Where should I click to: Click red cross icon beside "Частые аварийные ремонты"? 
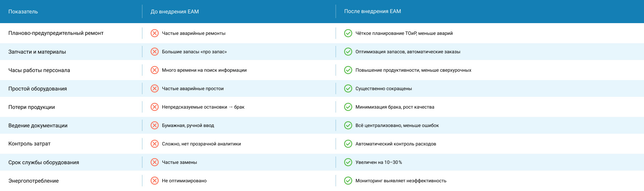point(155,33)
